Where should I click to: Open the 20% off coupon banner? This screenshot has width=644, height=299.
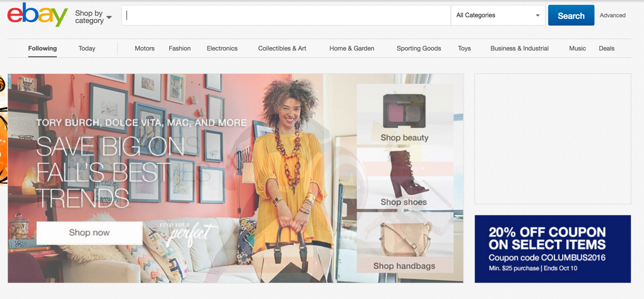pyautogui.click(x=552, y=249)
